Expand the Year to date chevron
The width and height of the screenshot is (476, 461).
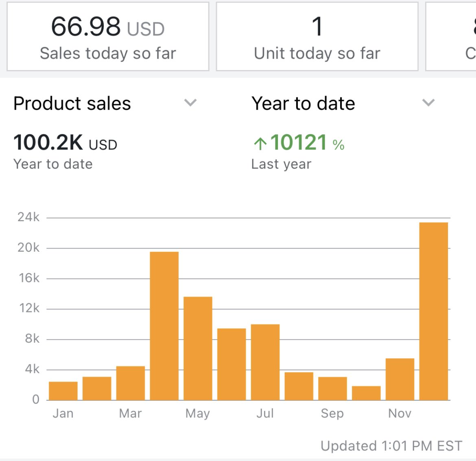point(428,103)
